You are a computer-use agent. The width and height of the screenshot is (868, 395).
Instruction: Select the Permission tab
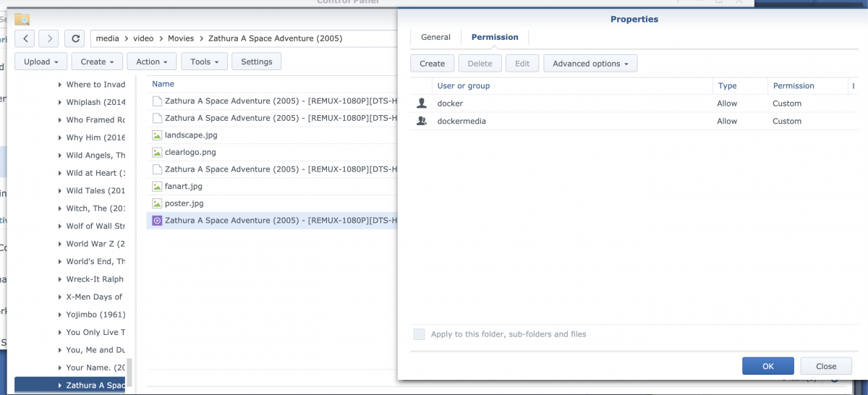[x=495, y=37]
